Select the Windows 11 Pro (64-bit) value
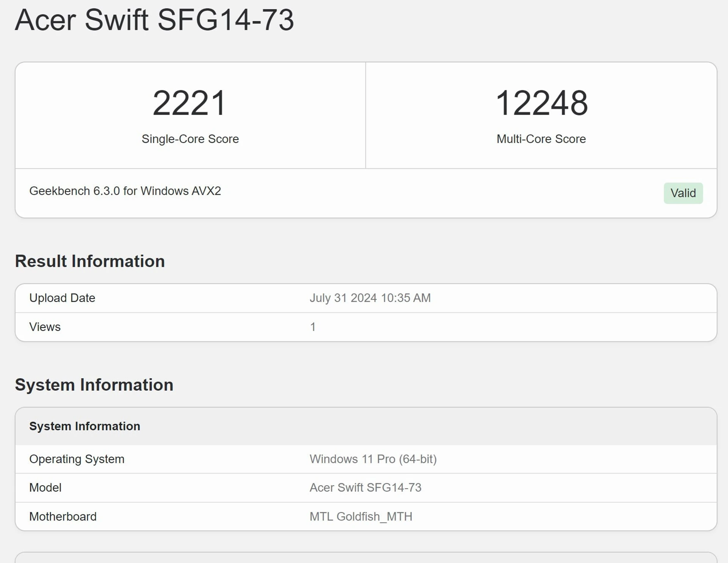This screenshot has width=728, height=563. [373, 459]
